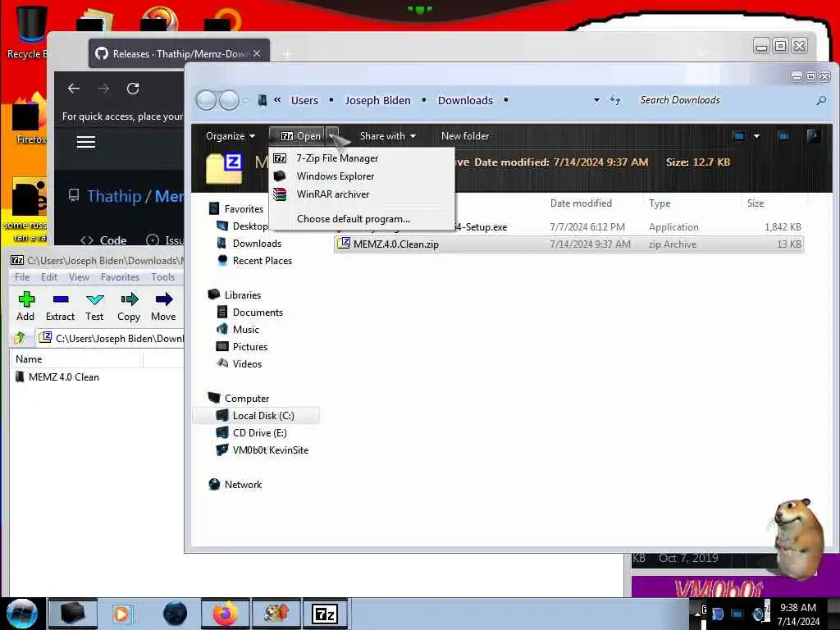Click the 7-Zip Open button in Explorer toolbar
This screenshot has width=840, height=630.
click(x=301, y=136)
